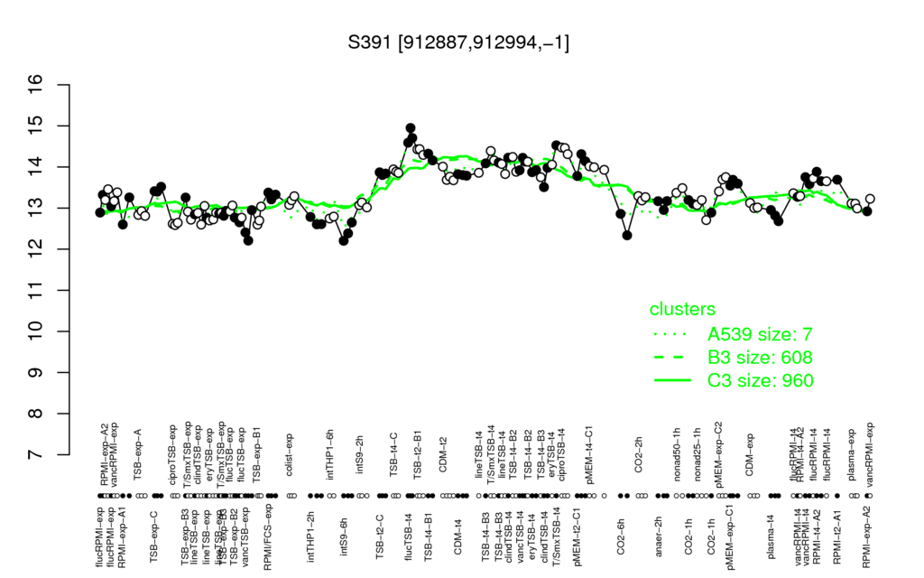Click the ciproTSB-exp axis label
Screen dimensions: 924x578
coord(173,455)
